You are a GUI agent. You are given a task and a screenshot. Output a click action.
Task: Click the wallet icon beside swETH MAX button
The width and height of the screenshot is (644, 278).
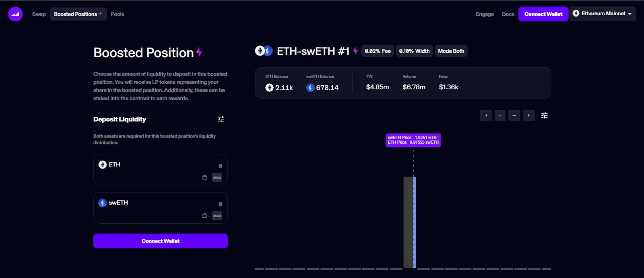204,216
